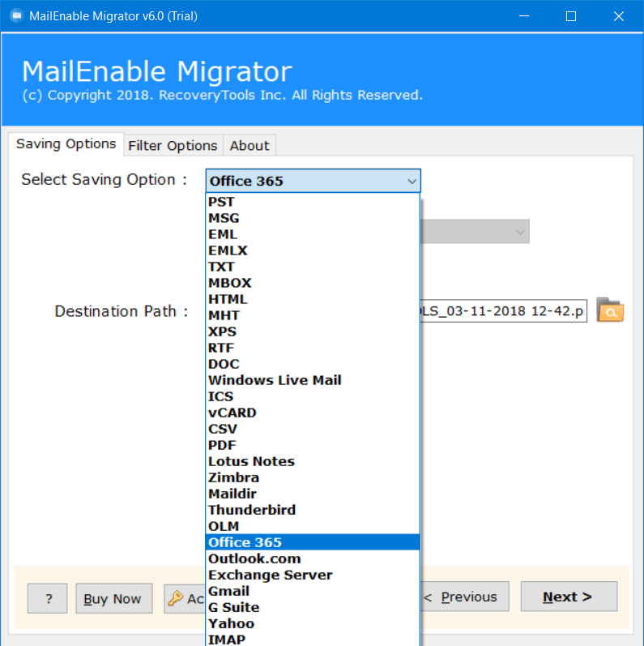This screenshot has width=644, height=646.
Task: Click the MailEnable Migrator app icon in title bar
Action: pos(15,16)
